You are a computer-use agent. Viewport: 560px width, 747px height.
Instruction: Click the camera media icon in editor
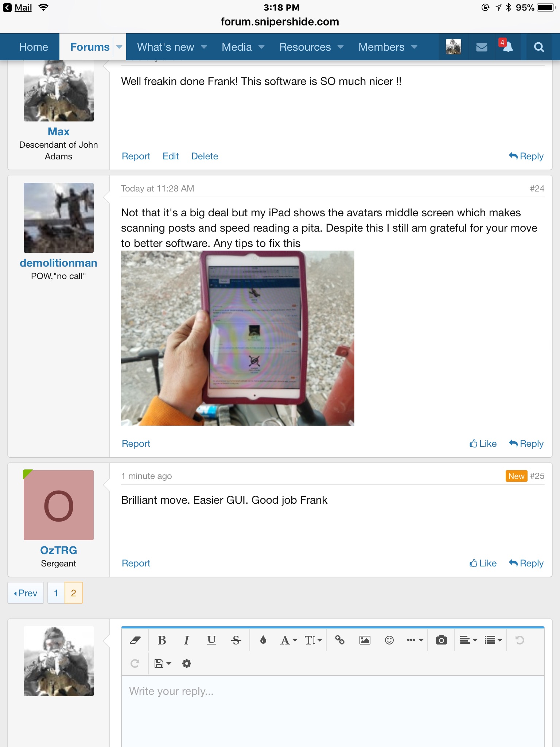click(x=441, y=640)
